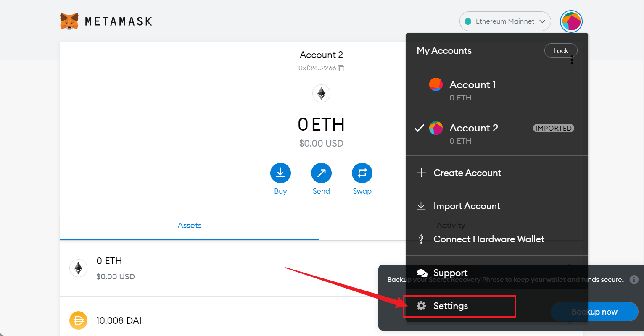Click the Send arrow icon button
Screen dimensions: 644x336
(x=321, y=173)
